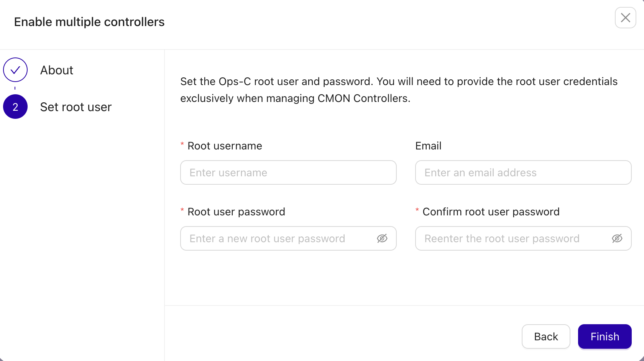Show the root user password text
The image size is (644, 361).
pyautogui.click(x=382, y=238)
